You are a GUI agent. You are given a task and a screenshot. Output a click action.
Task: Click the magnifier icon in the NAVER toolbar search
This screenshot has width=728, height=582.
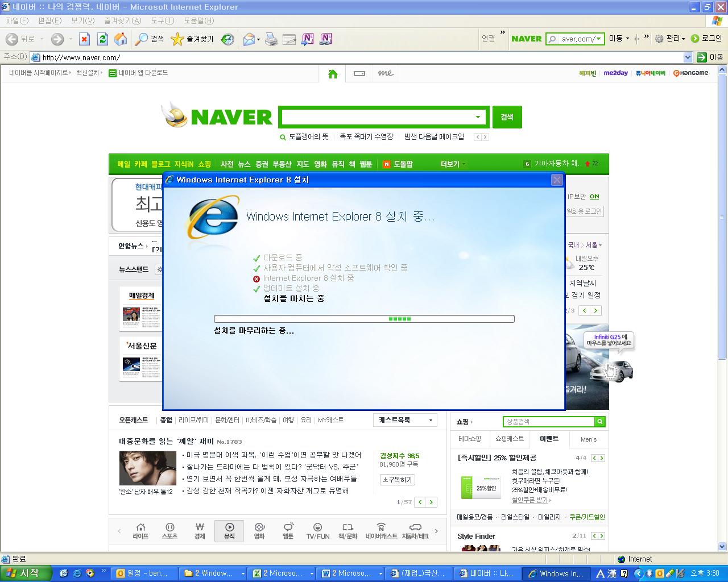pyautogui.click(x=553, y=39)
